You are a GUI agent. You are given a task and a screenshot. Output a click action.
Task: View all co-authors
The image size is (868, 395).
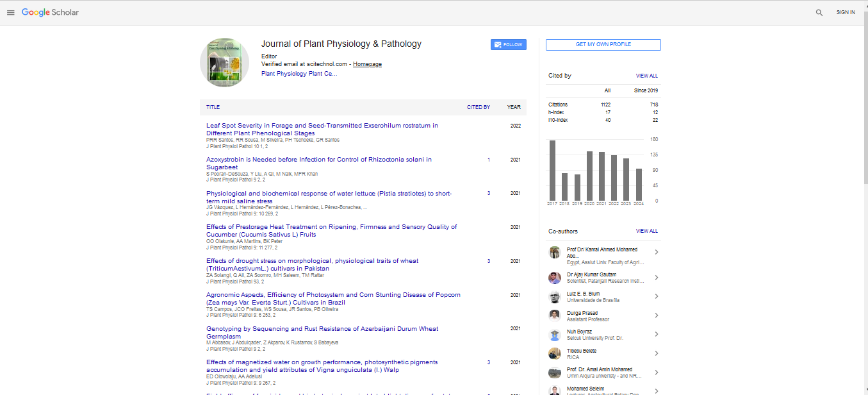646,231
